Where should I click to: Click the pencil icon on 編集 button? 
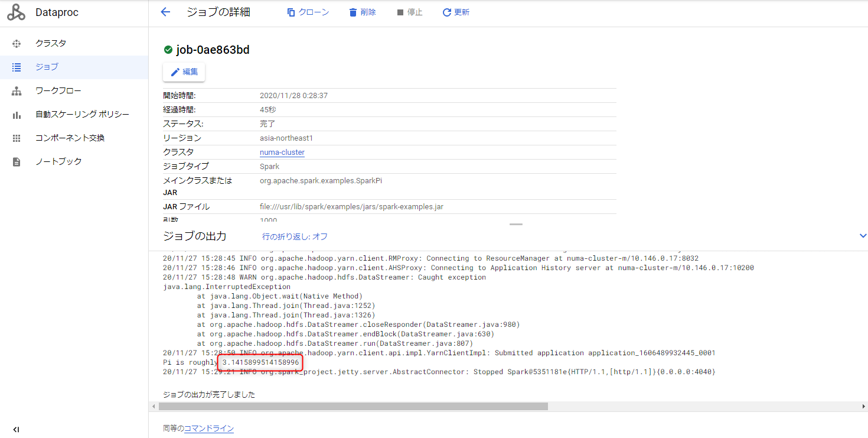(175, 72)
